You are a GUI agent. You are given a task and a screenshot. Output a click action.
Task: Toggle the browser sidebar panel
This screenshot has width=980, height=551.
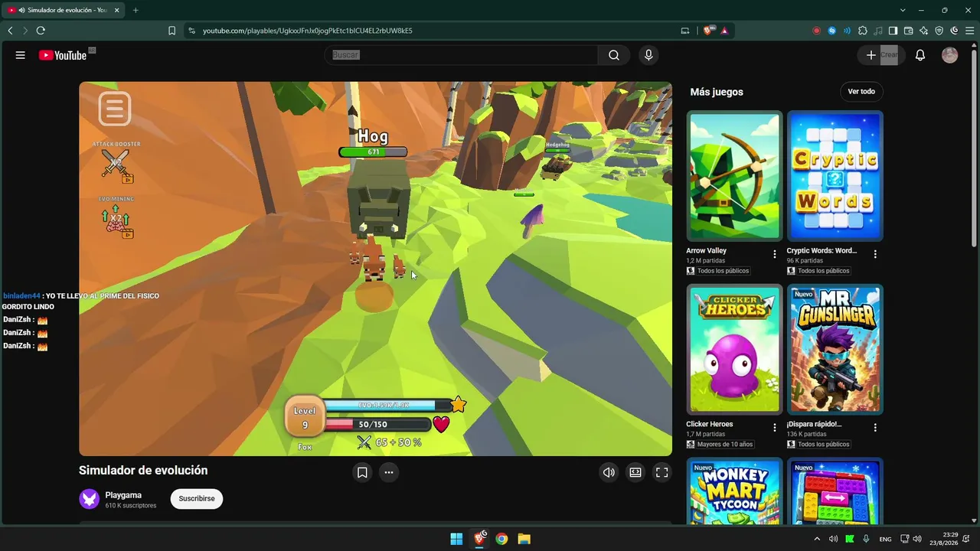(x=893, y=31)
